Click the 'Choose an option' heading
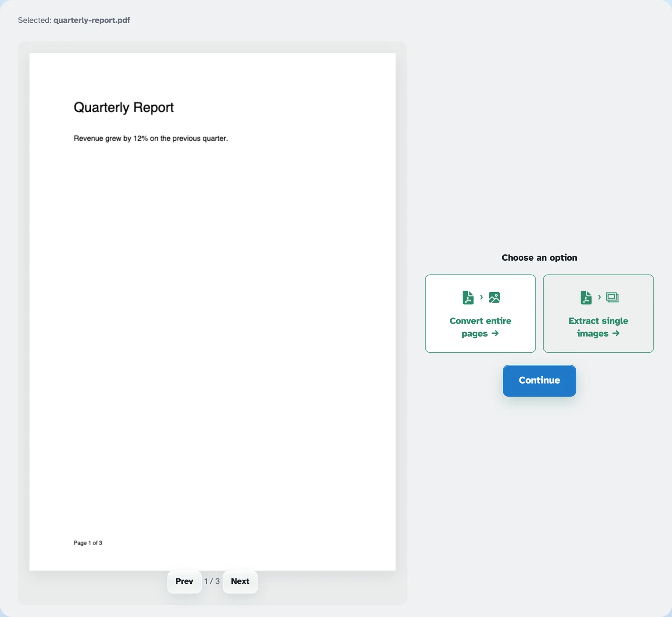 tap(539, 258)
